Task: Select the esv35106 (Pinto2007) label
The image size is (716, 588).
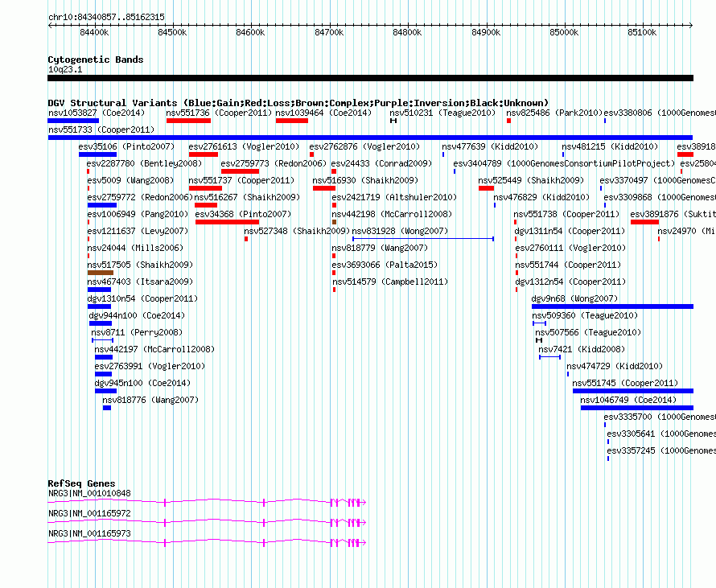Action: click(126, 146)
